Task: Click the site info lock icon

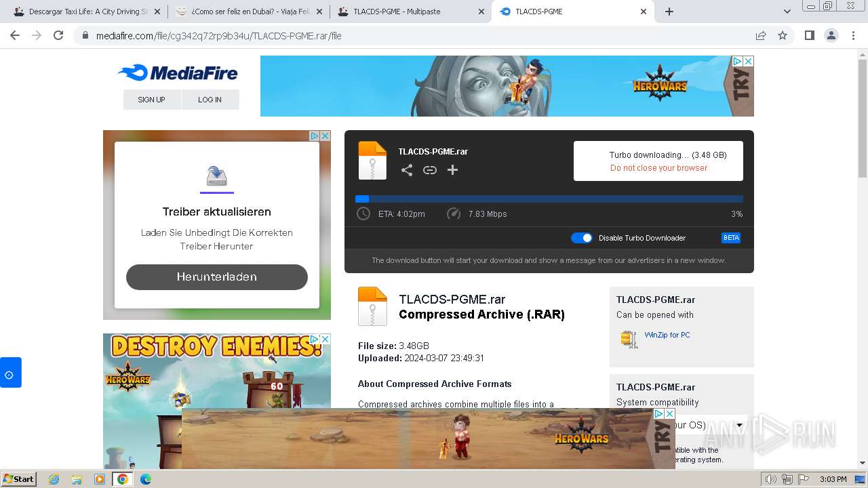Action: click(85, 35)
